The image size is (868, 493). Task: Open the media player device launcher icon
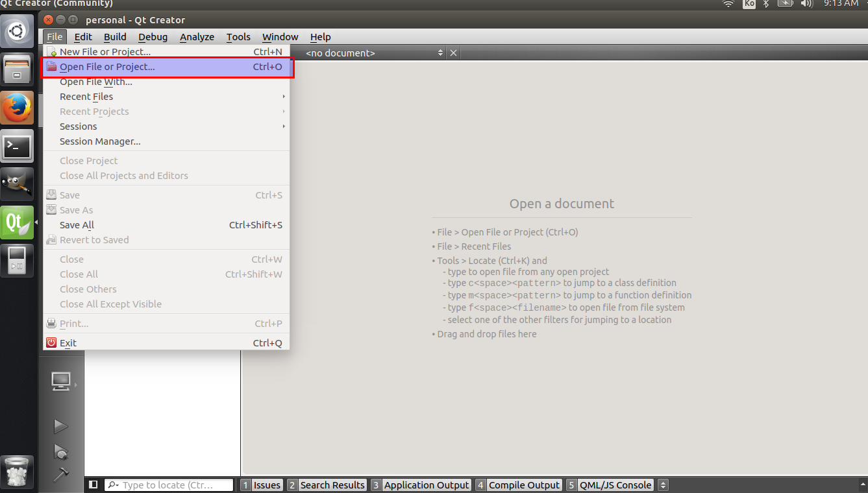tap(17, 261)
